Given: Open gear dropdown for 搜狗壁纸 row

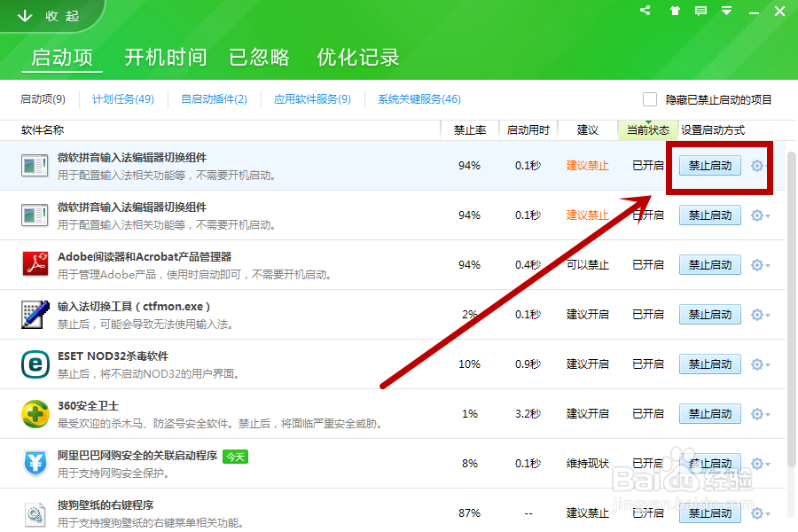Looking at the screenshot, I should click(x=761, y=513).
